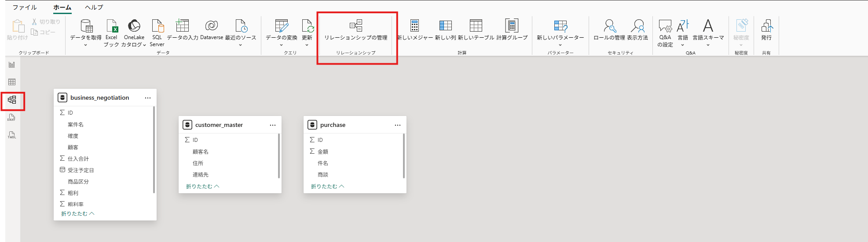Screen dimensions: 868x242
Task: Expand the OneLake カタログ dropdown arrow
Action: coord(144,45)
